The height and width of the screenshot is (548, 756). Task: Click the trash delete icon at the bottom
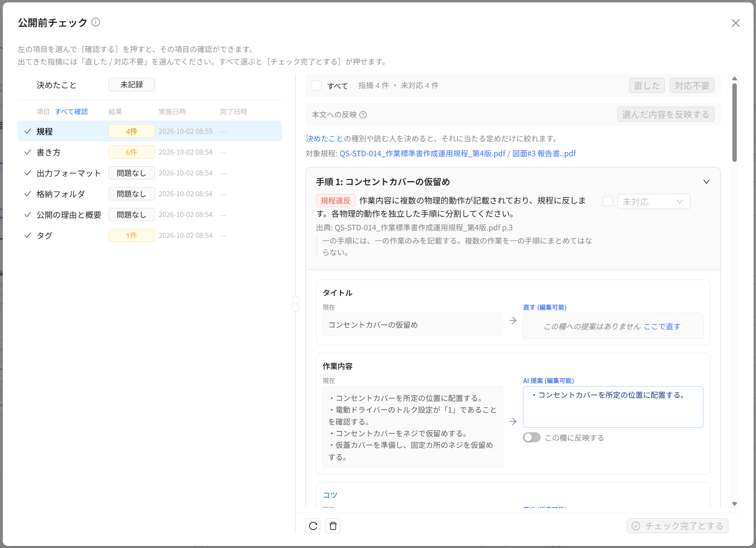(333, 526)
